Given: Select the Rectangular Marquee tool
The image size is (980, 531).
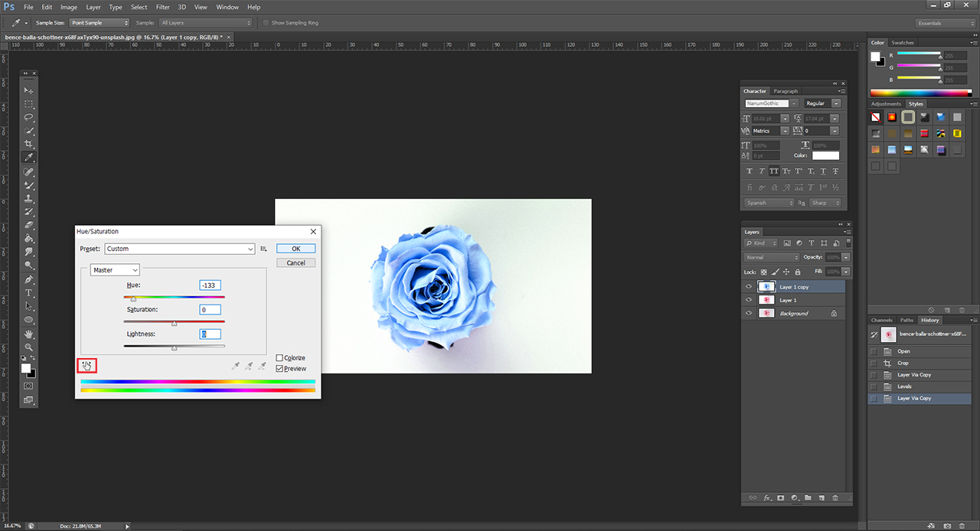Looking at the screenshot, I should [29, 104].
